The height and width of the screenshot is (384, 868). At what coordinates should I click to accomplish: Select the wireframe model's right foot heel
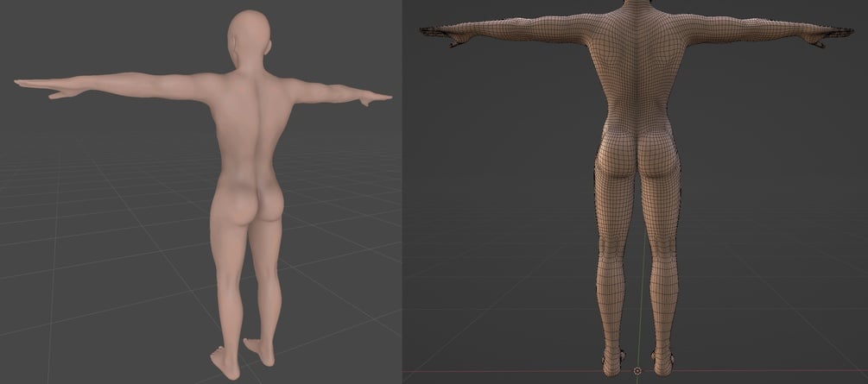point(662,362)
